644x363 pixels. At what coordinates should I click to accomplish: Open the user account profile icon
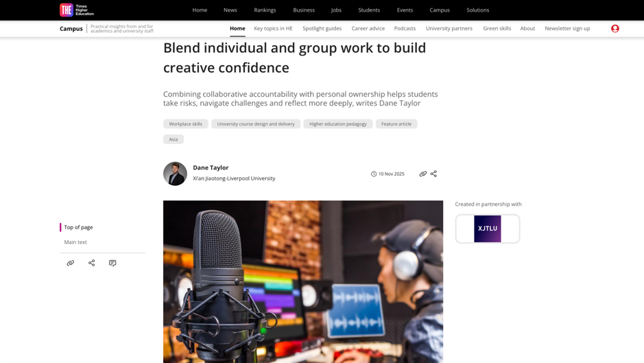(x=615, y=29)
